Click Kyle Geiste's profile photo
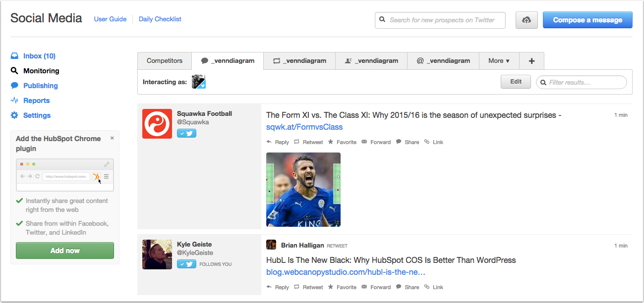Viewport: 644px width, 303px height. (157, 254)
